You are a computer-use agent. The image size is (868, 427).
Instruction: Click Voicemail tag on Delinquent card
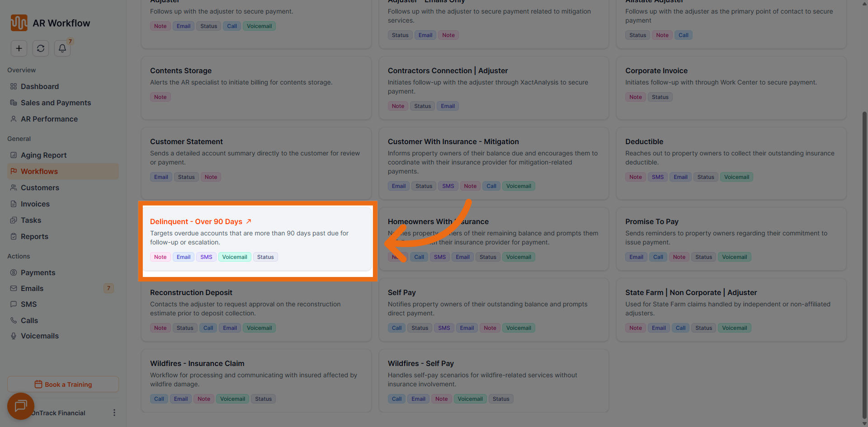[x=235, y=257]
